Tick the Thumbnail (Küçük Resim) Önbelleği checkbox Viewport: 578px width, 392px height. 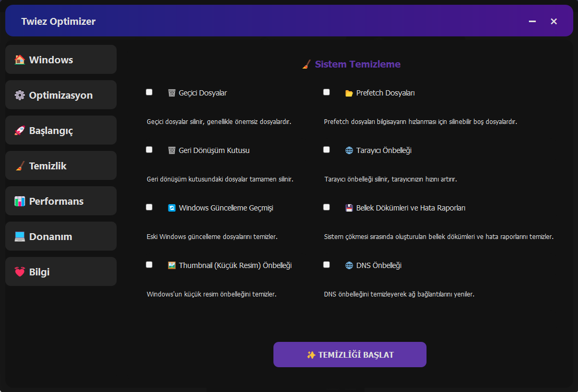pos(149,264)
